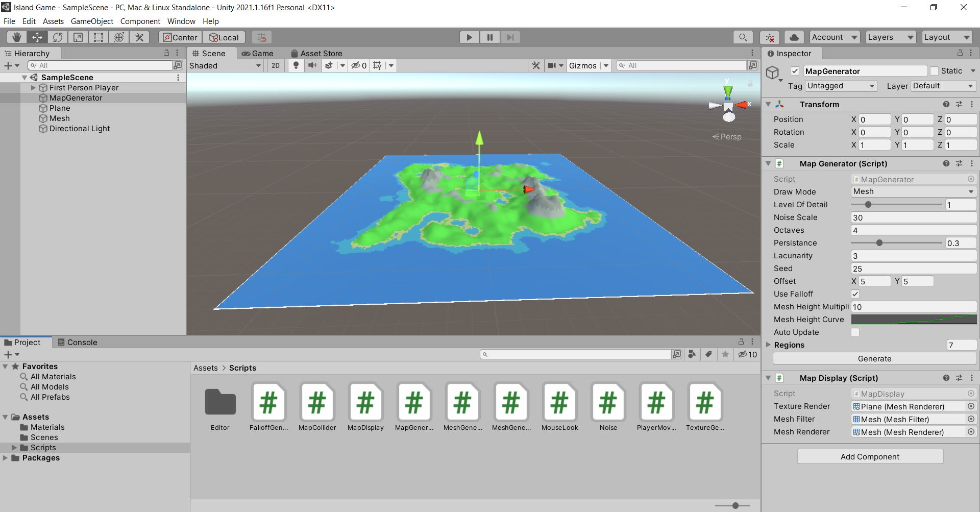The image size is (980, 512).
Task: Open the GameObject menu
Action: (x=92, y=21)
